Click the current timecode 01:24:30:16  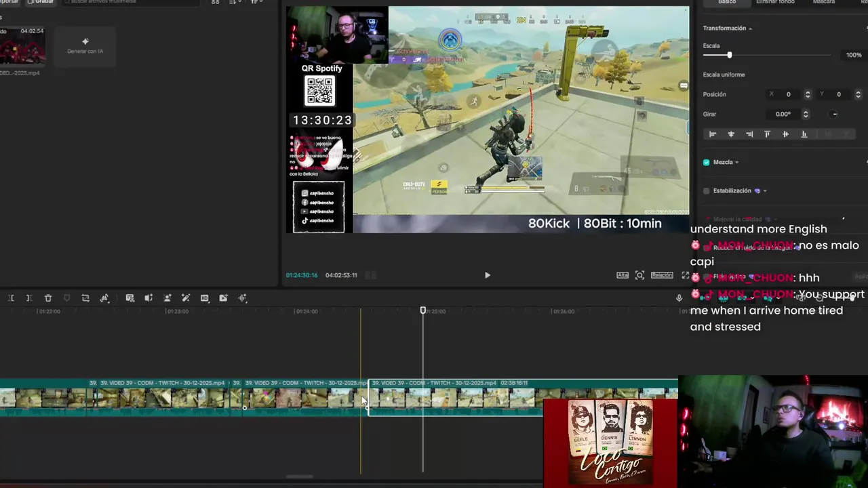(x=302, y=275)
